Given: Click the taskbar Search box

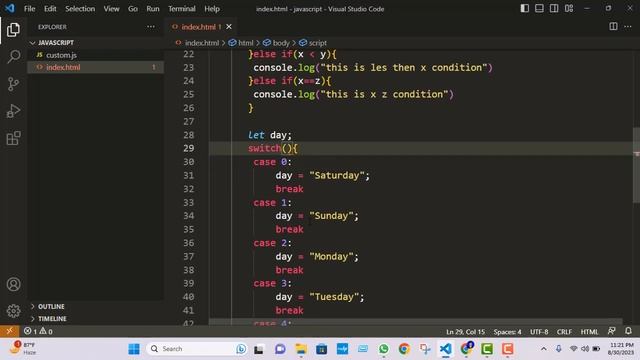Looking at the screenshot, I should (x=197, y=349).
